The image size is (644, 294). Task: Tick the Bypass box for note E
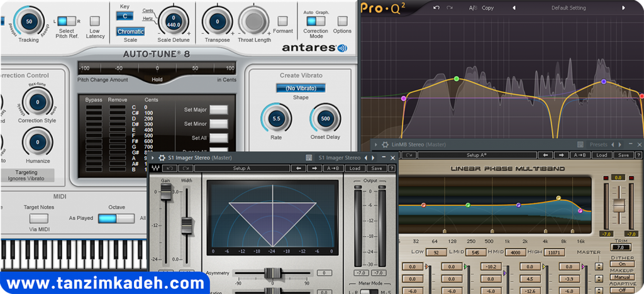click(94, 130)
